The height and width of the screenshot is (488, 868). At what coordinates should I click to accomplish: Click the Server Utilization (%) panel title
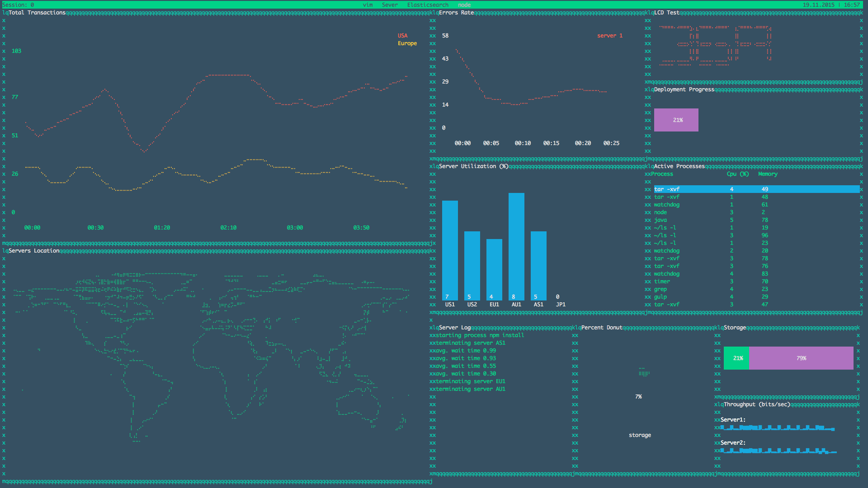pos(473,166)
